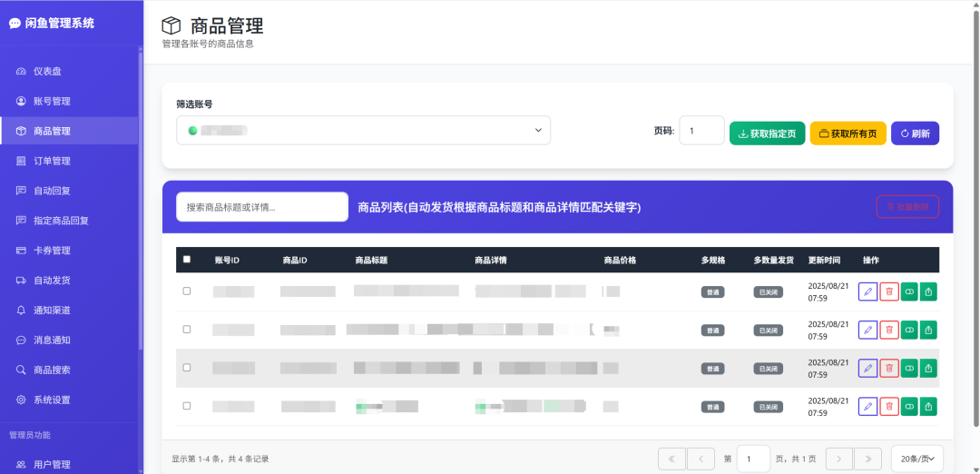Click the 更新时间 column header
This screenshot has width=980, height=474.
(x=824, y=260)
